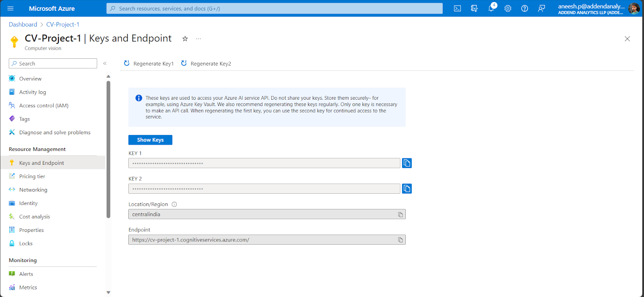
Task: Click the Endpoint URL field
Action: tap(267, 240)
